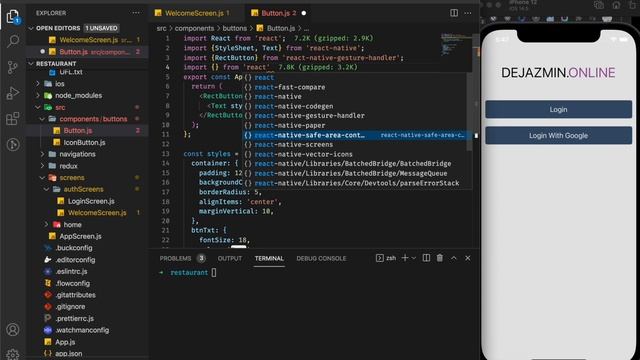Viewport: 640px width, 360px height.
Task: Expand the redux folder
Action: [x=42, y=166]
